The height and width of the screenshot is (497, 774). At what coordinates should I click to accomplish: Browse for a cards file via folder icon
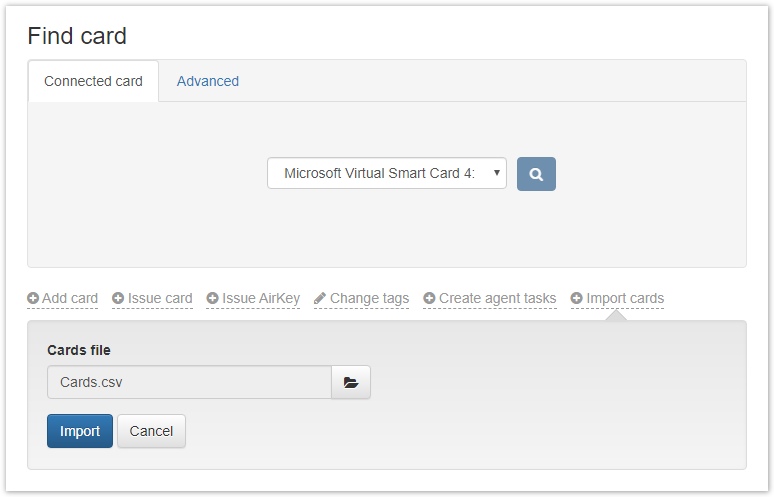pyautogui.click(x=351, y=382)
